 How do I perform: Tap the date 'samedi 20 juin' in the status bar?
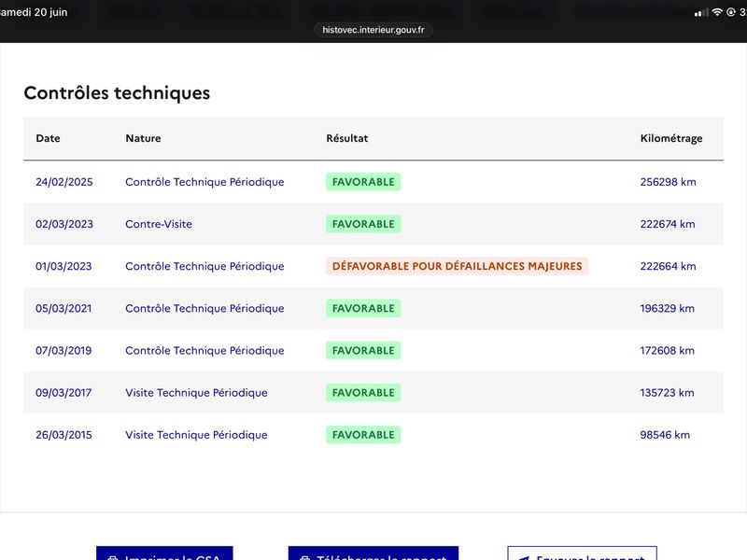(x=34, y=12)
